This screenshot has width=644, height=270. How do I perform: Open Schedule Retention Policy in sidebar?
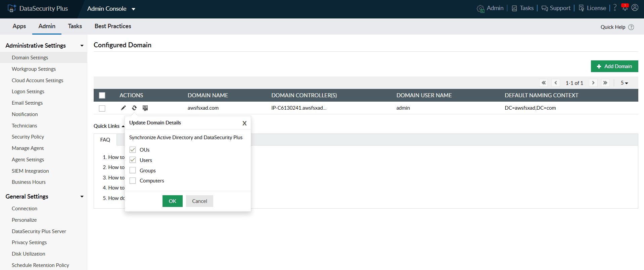coord(40,265)
